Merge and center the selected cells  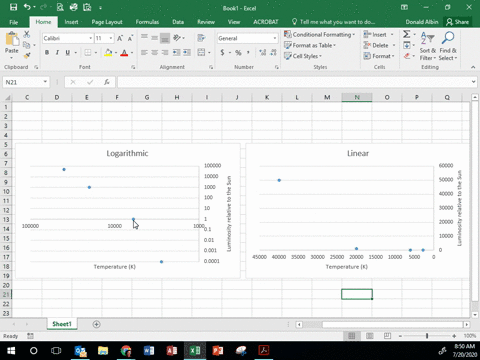(x=201, y=53)
